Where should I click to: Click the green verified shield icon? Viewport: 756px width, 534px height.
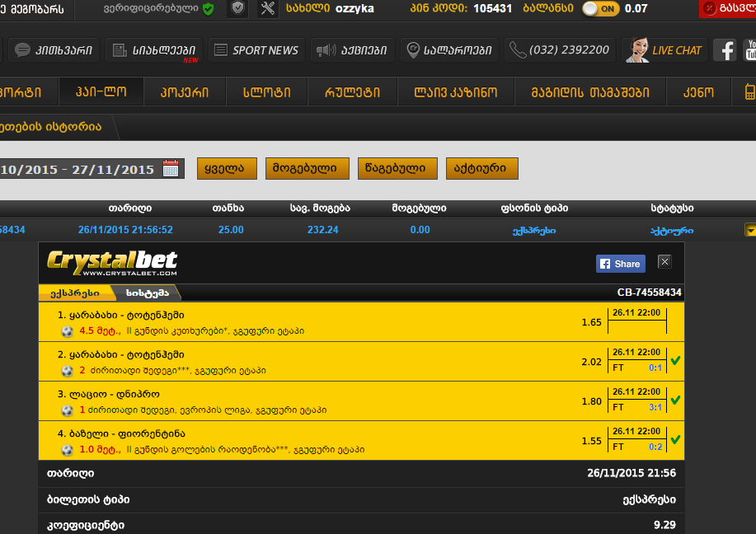coord(209,9)
